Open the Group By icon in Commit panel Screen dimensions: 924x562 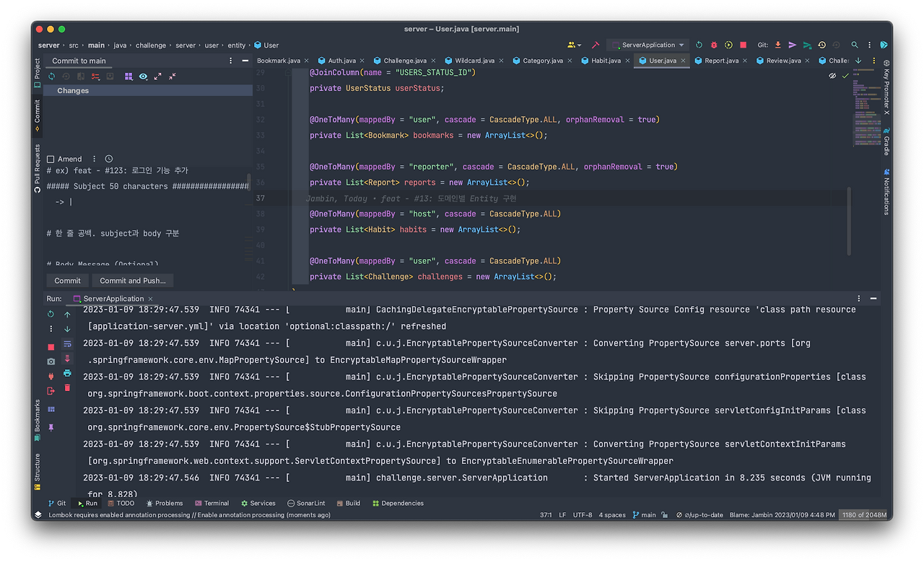pos(128,76)
